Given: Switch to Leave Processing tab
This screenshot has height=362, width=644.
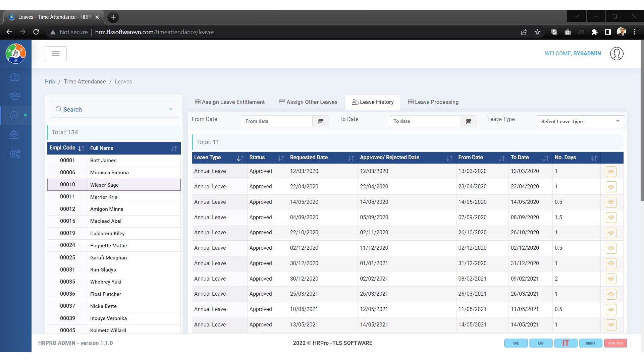Looking at the screenshot, I should point(433,102).
